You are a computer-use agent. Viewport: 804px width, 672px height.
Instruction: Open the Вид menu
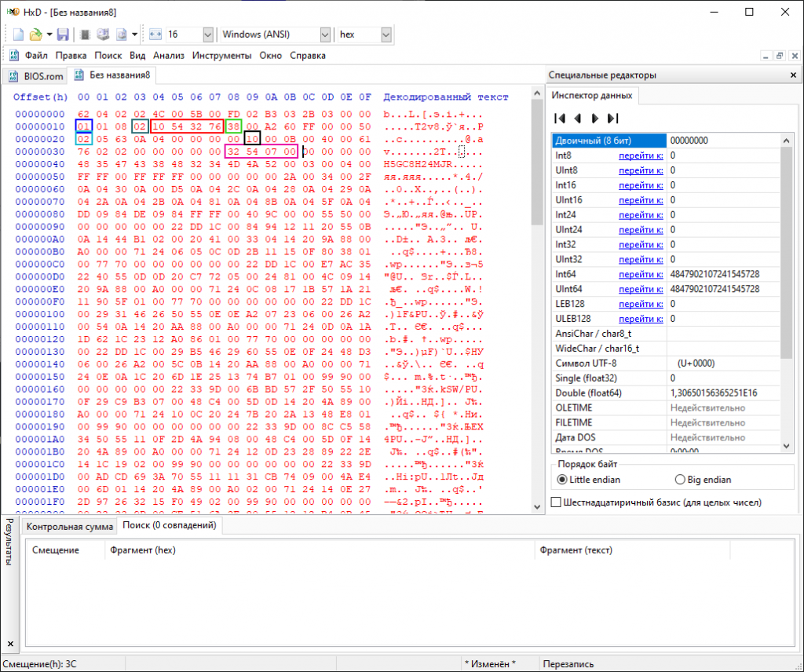[x=137, y=56]
